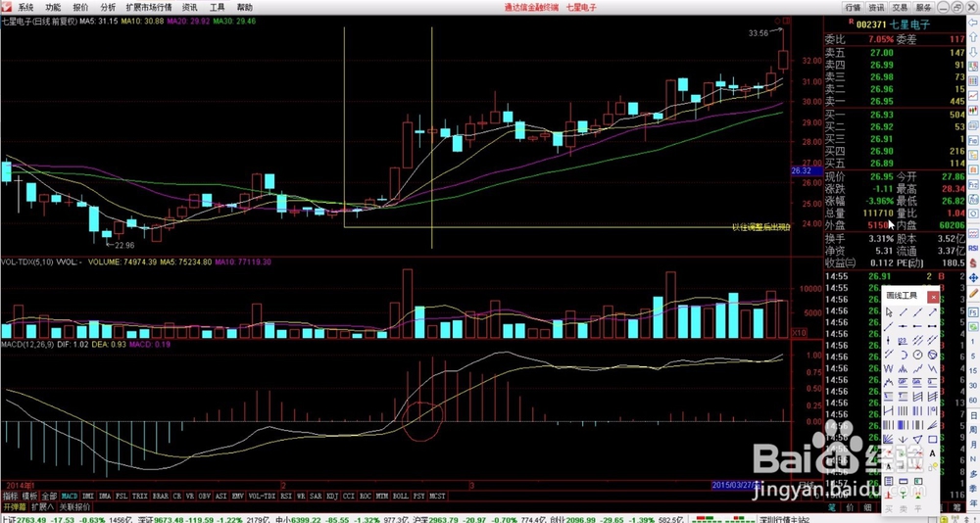
Task: Switch to the 指标 tab
Action: [x=10, y=496]
